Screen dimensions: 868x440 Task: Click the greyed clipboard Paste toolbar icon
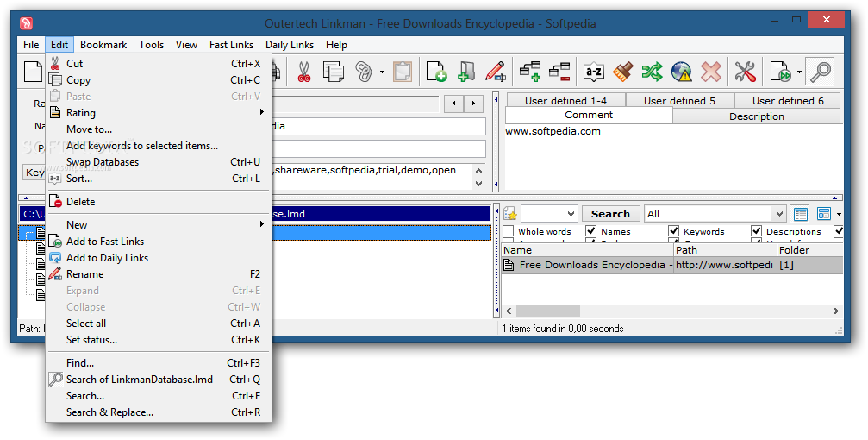click(x=403, y=72)
